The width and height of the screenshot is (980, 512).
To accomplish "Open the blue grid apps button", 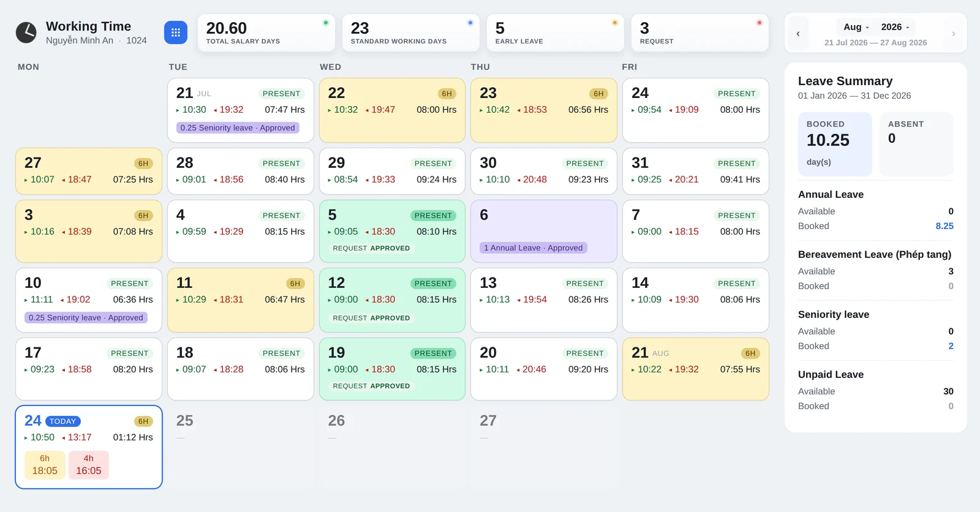I will click(176, 32).
